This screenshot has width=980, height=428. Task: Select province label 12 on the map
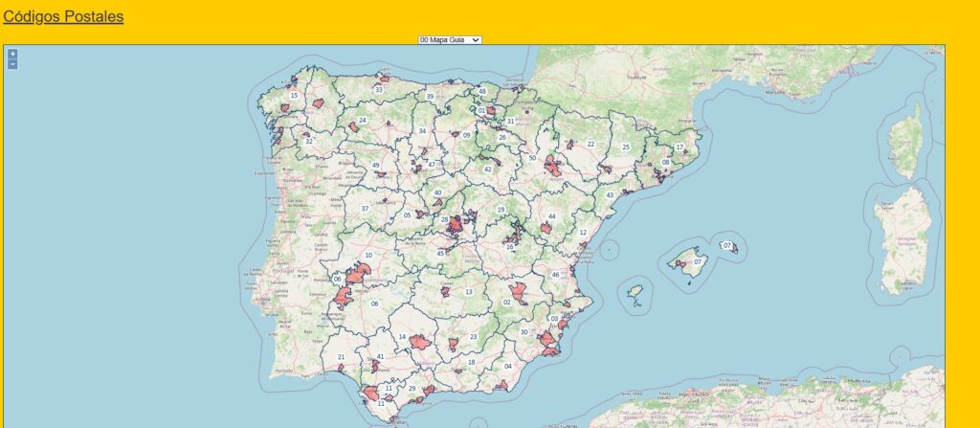pos(583,233)
